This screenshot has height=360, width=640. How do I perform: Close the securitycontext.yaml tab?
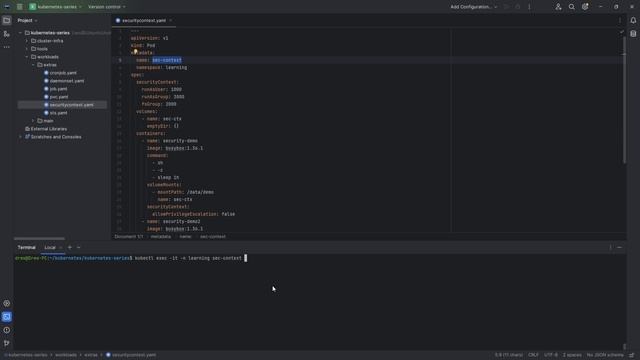point(171,20)
